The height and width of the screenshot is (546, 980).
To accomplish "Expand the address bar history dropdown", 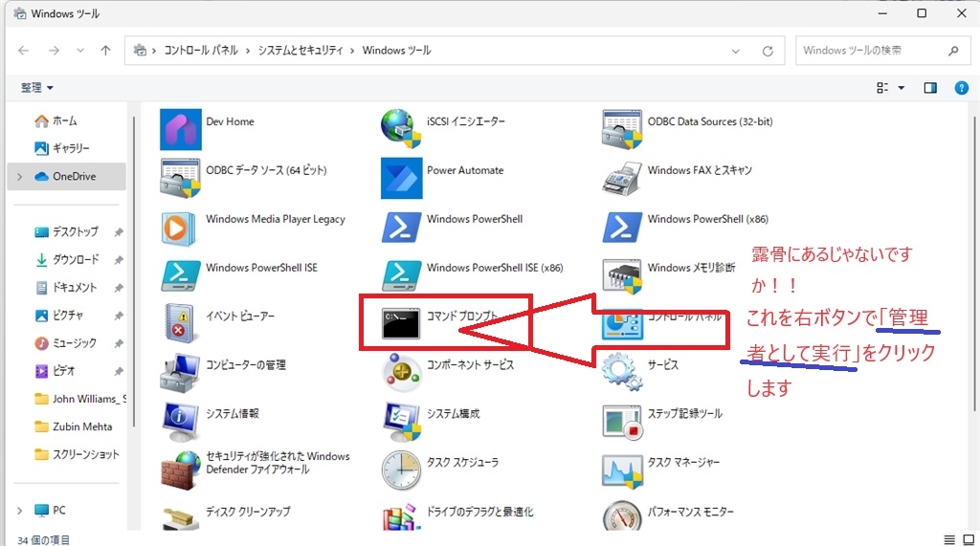I will (x=736, y=52).
